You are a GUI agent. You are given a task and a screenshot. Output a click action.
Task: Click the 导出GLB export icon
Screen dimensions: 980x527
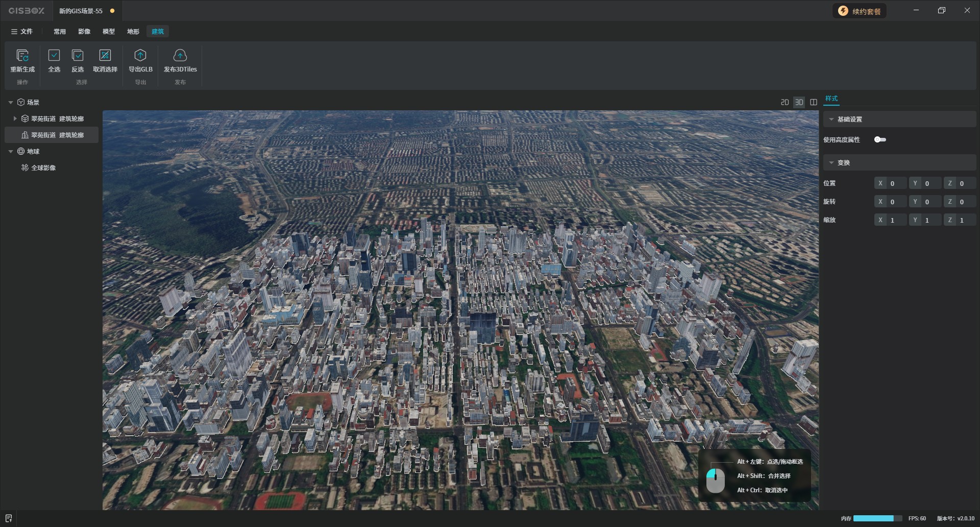[140, 55]
